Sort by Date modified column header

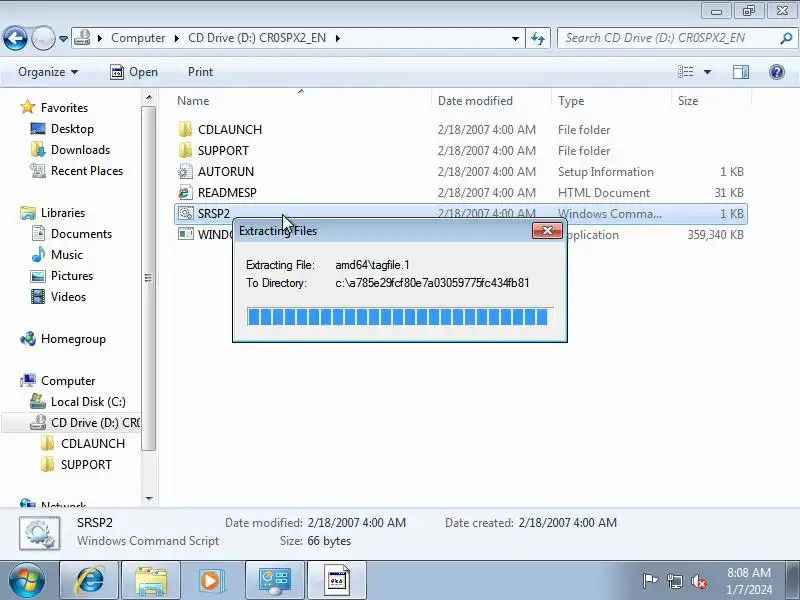pos(491,101)
